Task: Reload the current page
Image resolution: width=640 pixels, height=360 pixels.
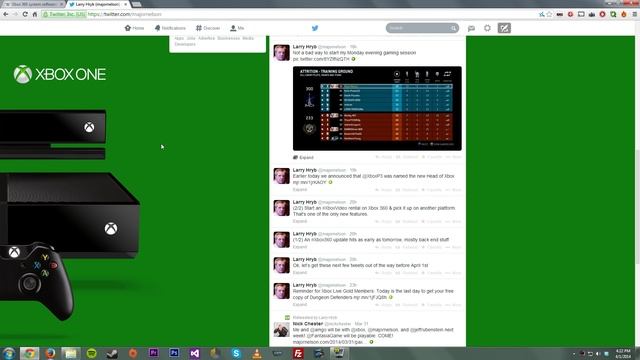Action: coord(25,14)
